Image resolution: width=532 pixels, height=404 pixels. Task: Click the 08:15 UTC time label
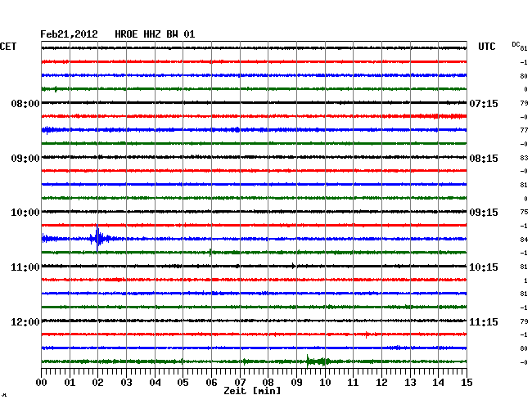click(484, 159)
